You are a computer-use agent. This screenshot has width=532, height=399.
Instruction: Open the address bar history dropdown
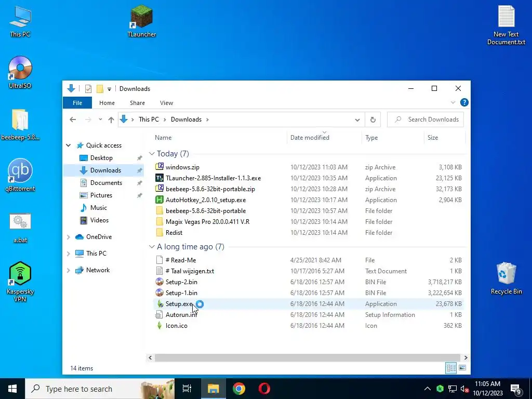coord(357,120)
